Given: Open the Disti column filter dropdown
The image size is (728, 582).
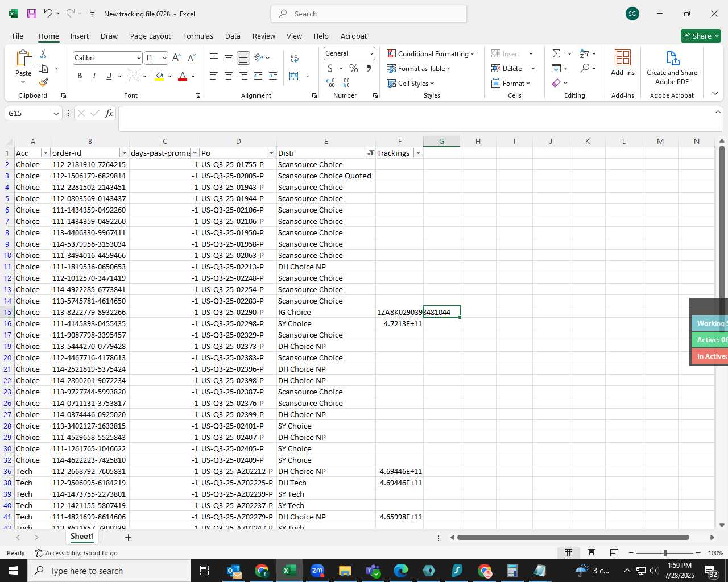Looking at the screenshot, I should (x=371, y=153).
